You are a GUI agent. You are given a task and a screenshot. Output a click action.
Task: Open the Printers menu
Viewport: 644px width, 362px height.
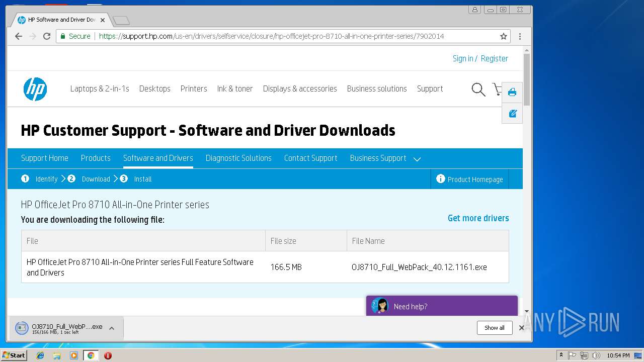coord(194,88)
